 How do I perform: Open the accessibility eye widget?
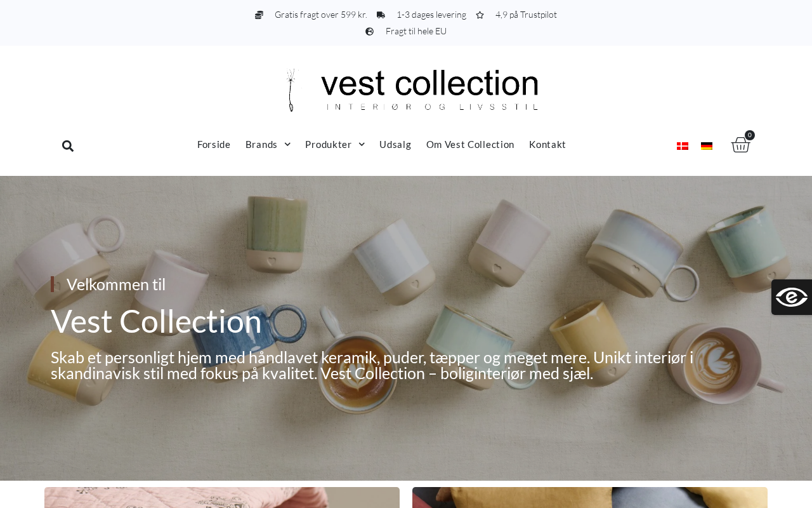point(792,297)
